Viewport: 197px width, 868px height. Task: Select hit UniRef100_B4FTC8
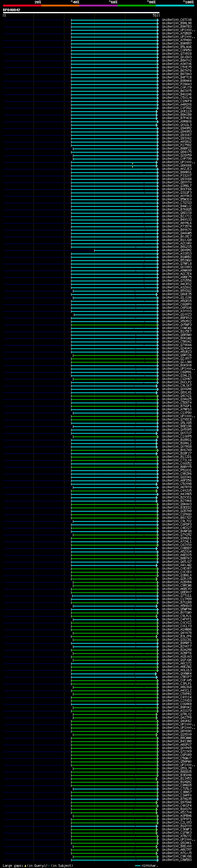176,78
